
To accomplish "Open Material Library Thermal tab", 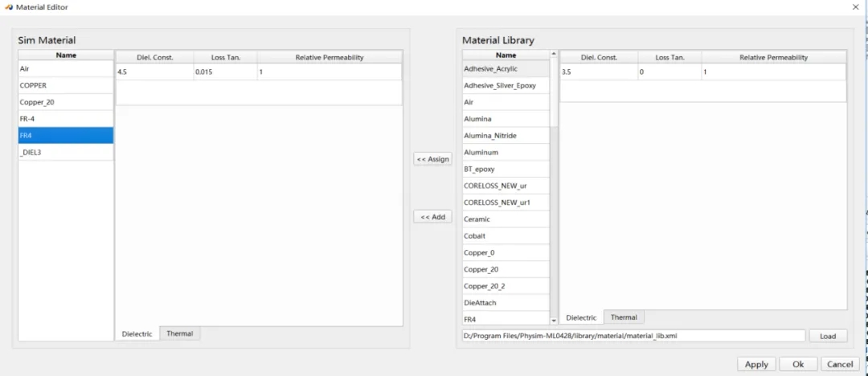I will click(624, 317).
